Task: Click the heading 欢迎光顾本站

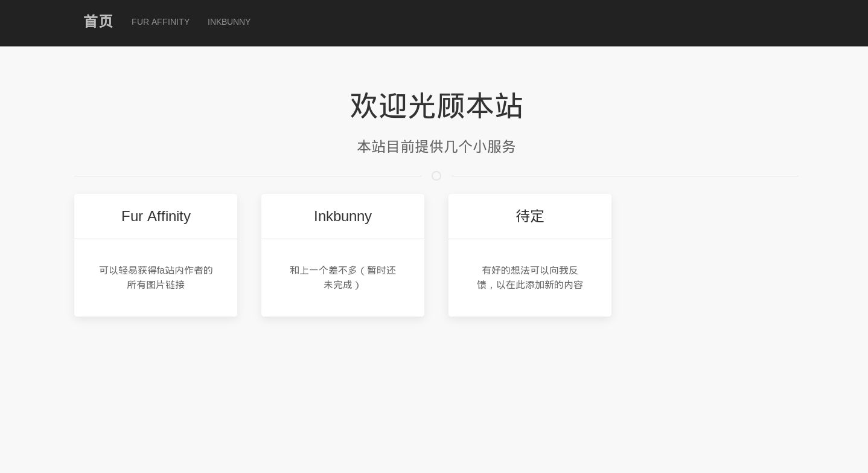Action: coord(436,106)
